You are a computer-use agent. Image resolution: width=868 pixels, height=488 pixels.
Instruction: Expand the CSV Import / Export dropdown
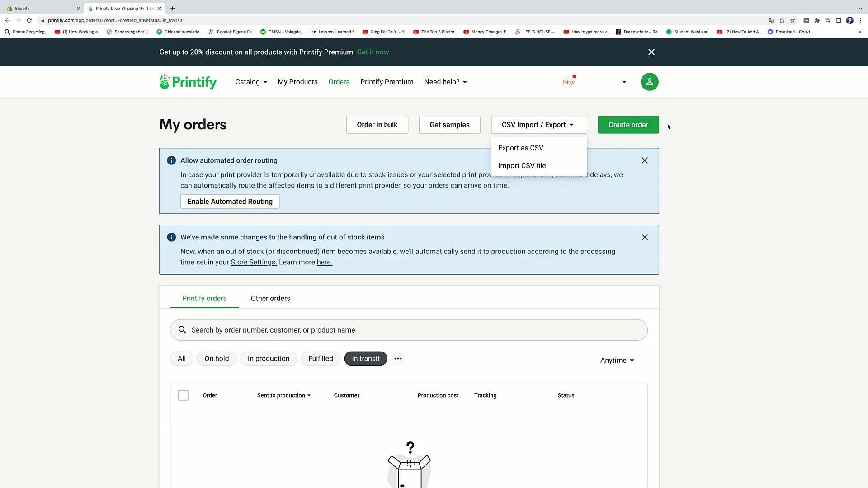538,125
